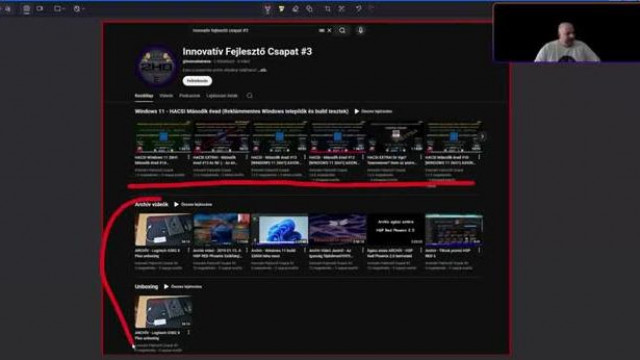
Task: Open the Unboxing section title
Action: point(146,287)
